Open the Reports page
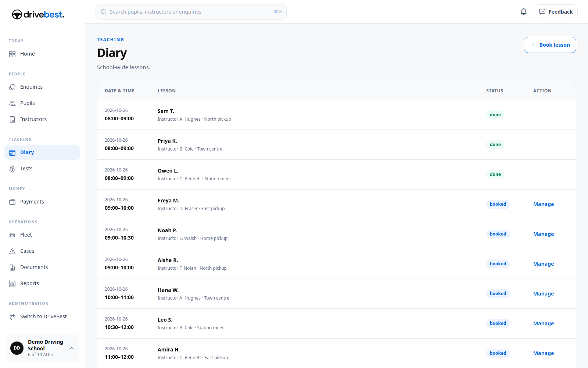 click(x=42, y=283)
